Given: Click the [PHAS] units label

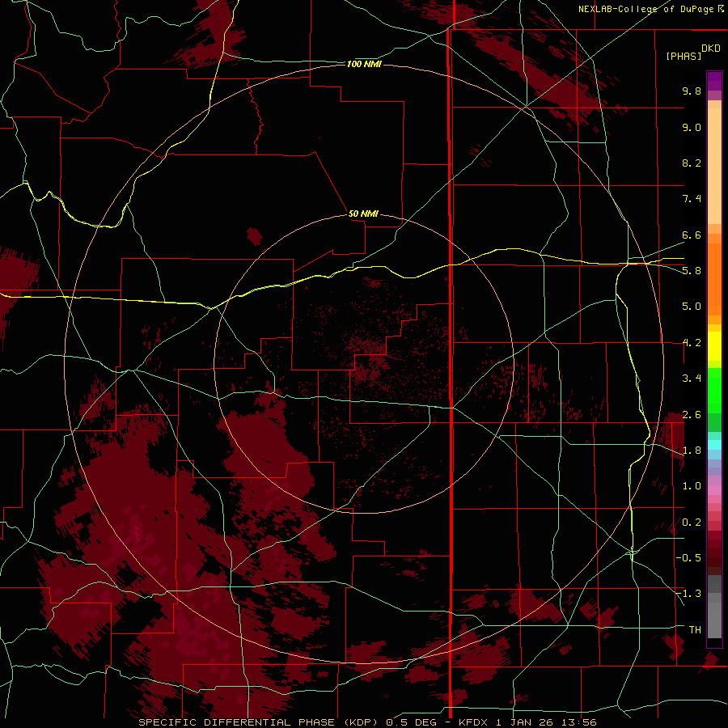Looking at the screenshot, I should click(684, 56).
